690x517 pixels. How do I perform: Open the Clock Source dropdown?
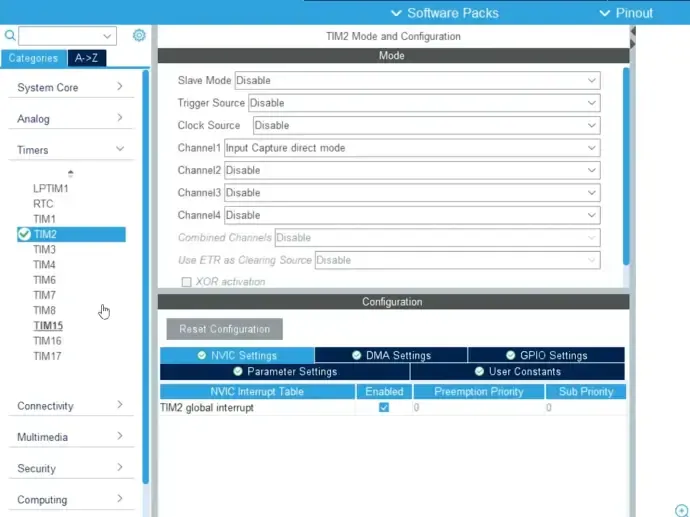425,125
